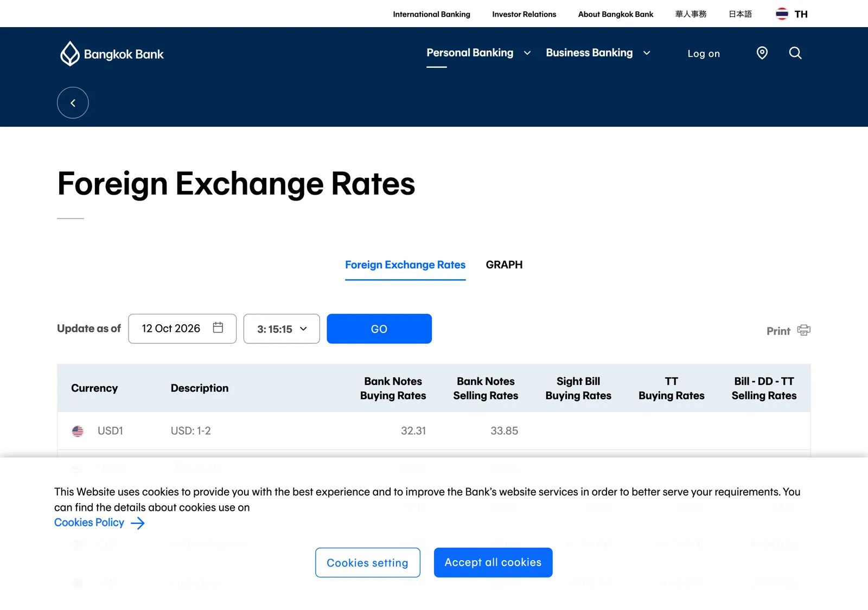
Task: Click the USD: 1-2 description
Action: click(190, 431)
